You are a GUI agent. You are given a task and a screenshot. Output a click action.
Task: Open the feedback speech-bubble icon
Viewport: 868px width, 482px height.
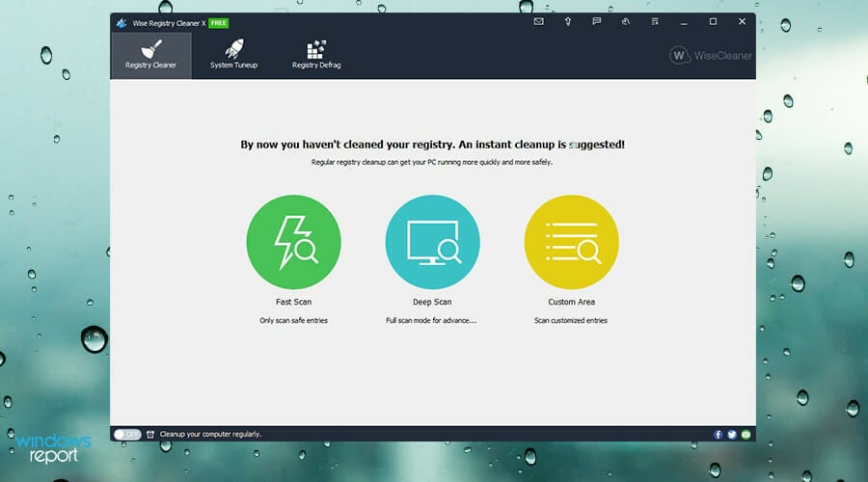coord(596,21)
